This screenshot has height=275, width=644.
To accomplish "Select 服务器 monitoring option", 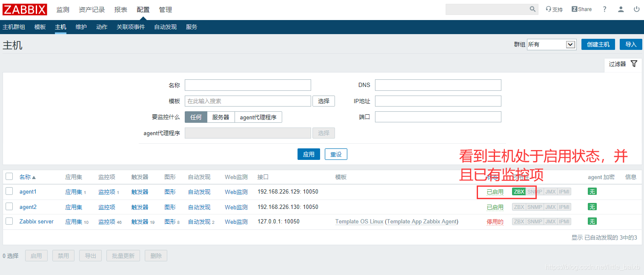I will [x=221, y=117].
